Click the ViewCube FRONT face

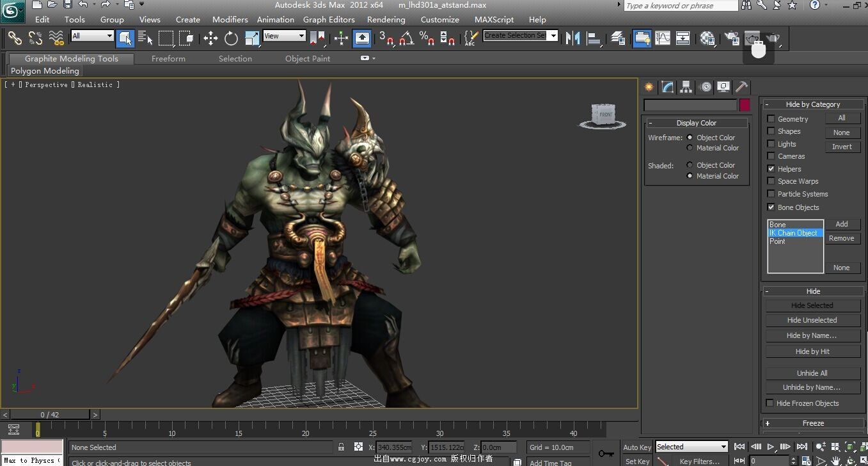(x=604, y=115)
